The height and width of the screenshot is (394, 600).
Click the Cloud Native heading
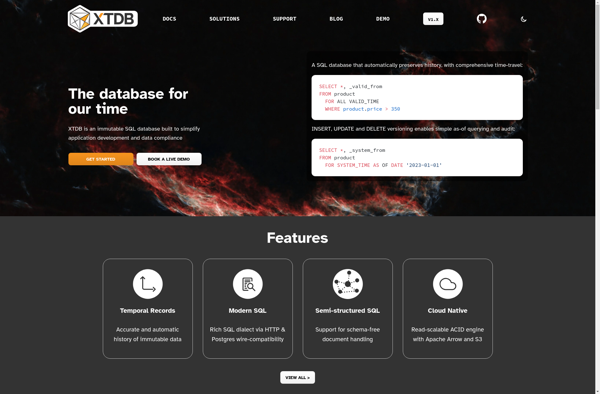(x=447, y=311)
